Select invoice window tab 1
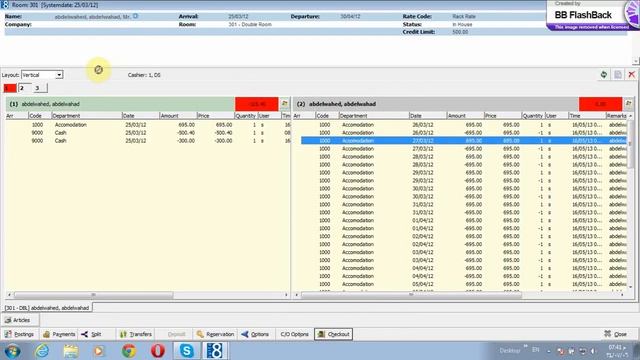Screen dimensions: 640x360 pyautogui.click(x=10, y=88)
